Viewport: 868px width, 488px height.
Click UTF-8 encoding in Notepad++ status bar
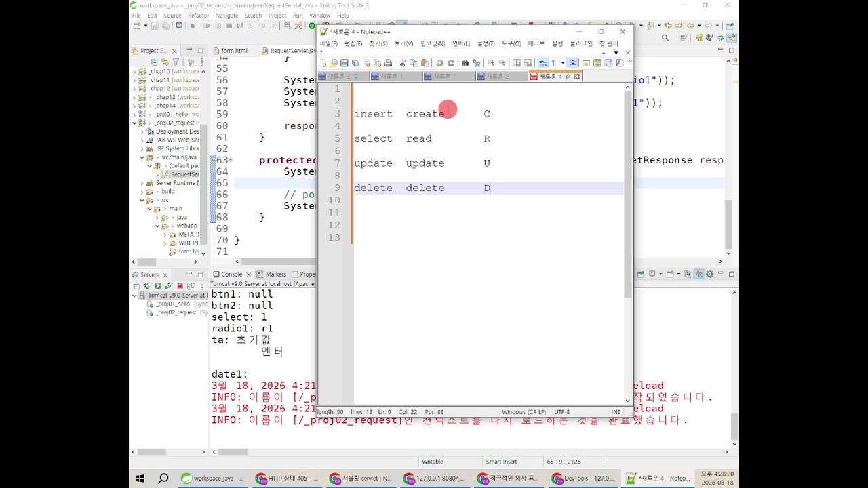tap(562, 412)
